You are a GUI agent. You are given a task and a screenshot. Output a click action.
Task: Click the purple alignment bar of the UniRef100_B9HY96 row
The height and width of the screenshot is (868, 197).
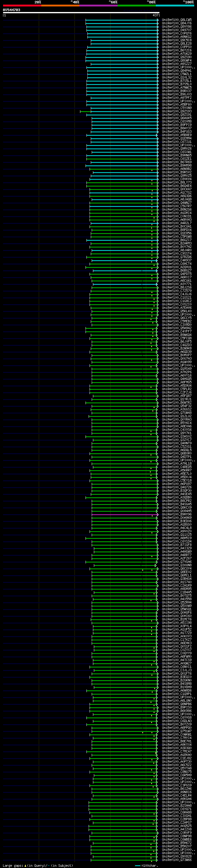tap(125, 515)
